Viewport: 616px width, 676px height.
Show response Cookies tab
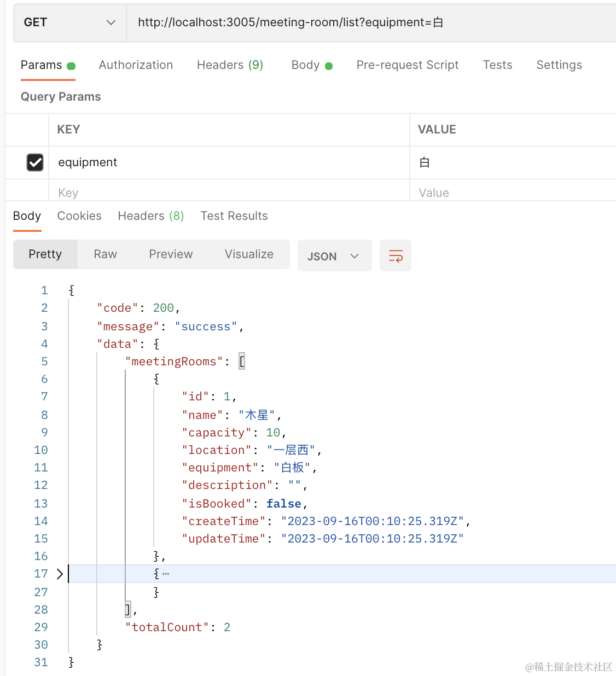tap(79, 216)
